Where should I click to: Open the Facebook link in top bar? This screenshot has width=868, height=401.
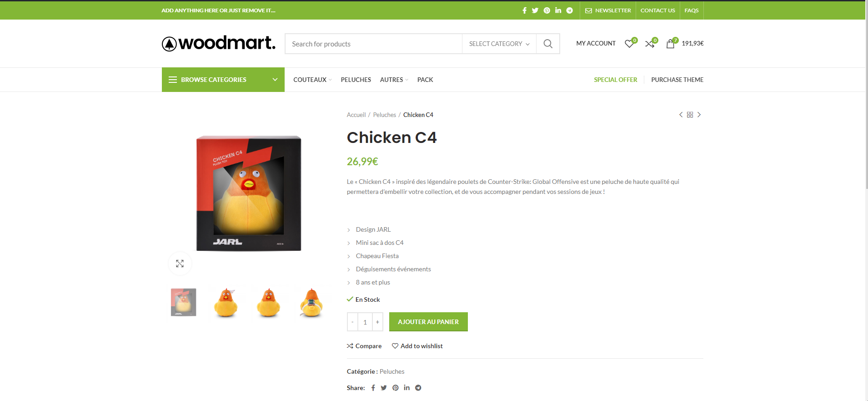click(x=524, y=10)
